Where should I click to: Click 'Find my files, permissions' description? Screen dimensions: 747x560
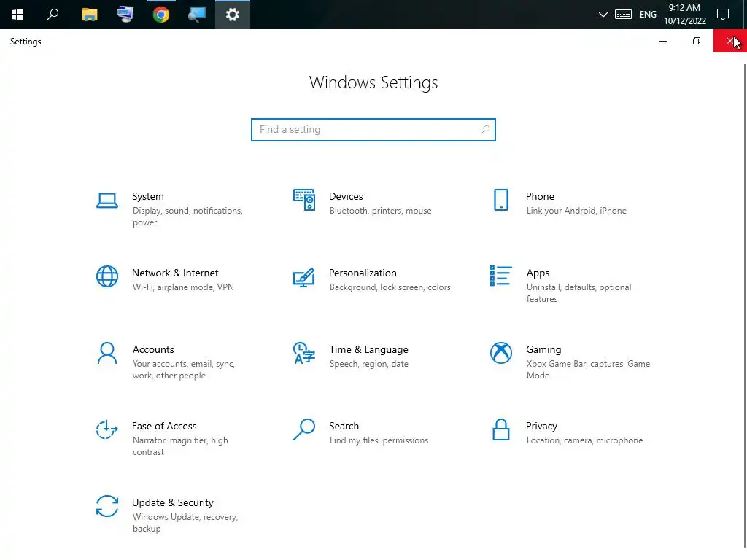tap(379, 440)
